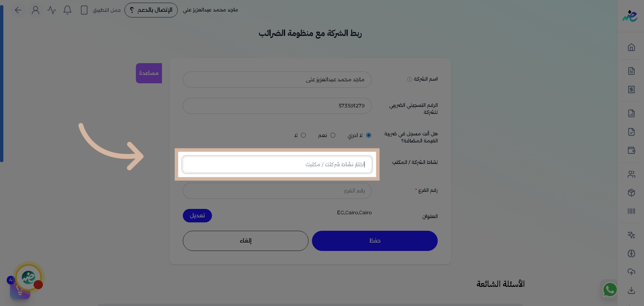Select the لا VAT registration radio button

click(303, 135)
